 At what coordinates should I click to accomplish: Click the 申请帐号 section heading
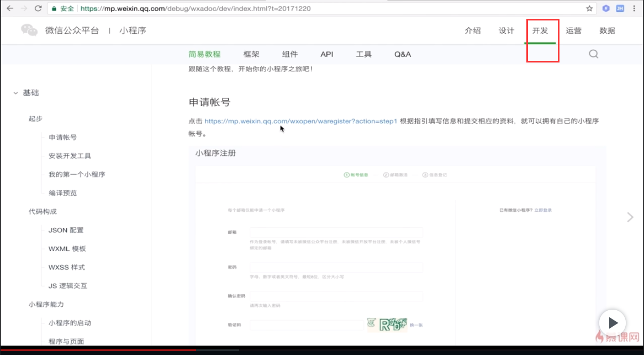(x=209, y=102)
